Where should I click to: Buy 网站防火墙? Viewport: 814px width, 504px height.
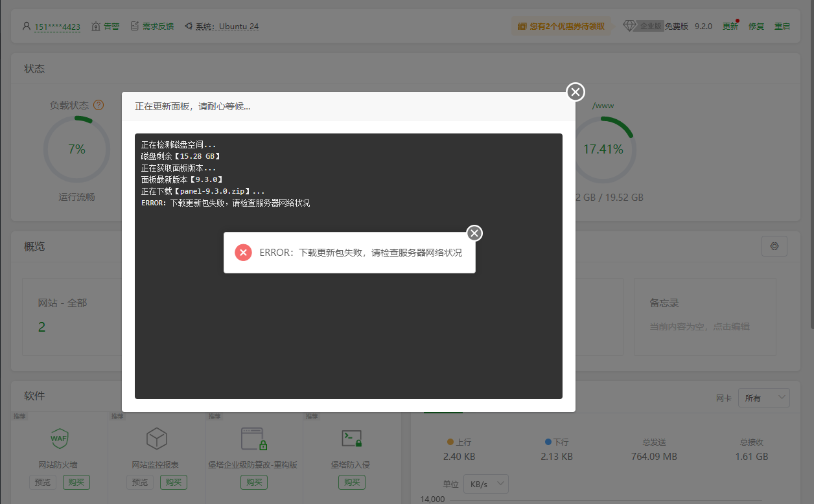click(x=76, y=482)
